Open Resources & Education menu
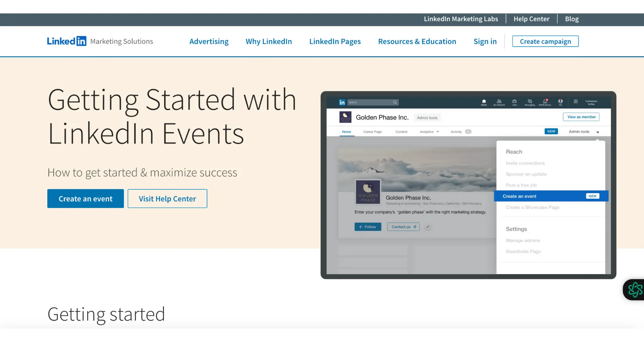644x342 pixels. (x=417, y=41)
